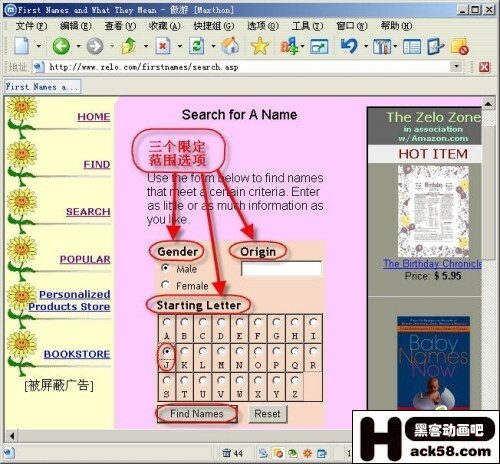
Task: Select the Female gender radio button
Action: (165, 285)
